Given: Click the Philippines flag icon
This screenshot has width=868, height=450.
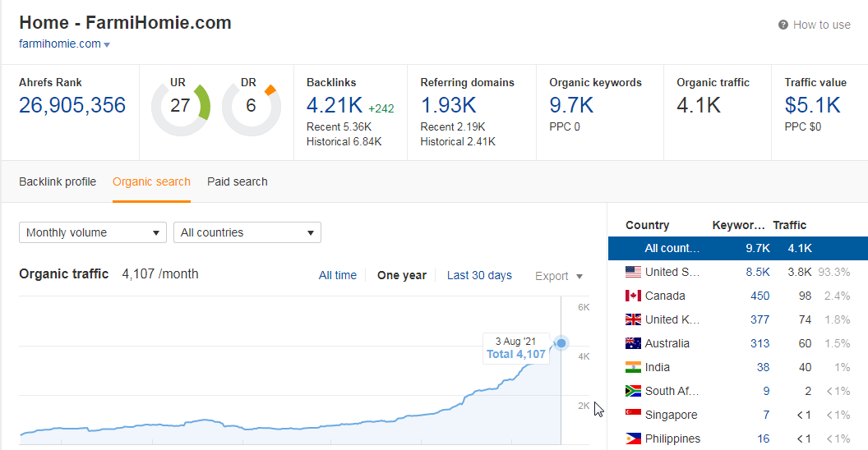Looking at the screenshot, I should coord(633,439).
